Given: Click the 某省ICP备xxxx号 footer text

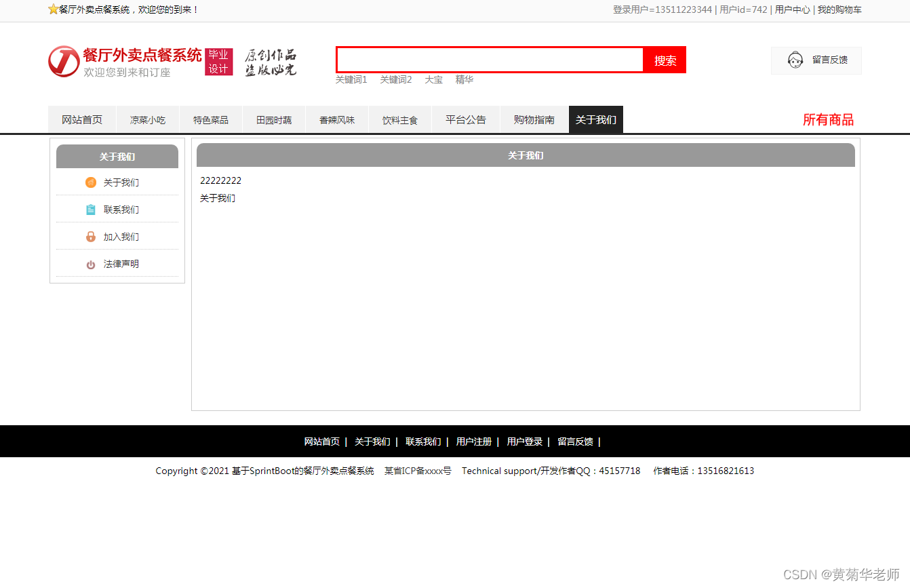Looking at the screenshot, I should pos(418,471).
